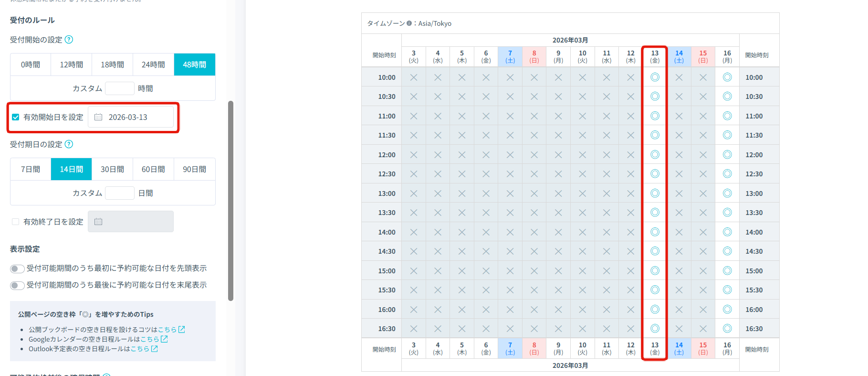Enable the 有効終了日を設定 checkbox
Image resolution: width=868 pixels, height=376 pixels.
(16, 222)
